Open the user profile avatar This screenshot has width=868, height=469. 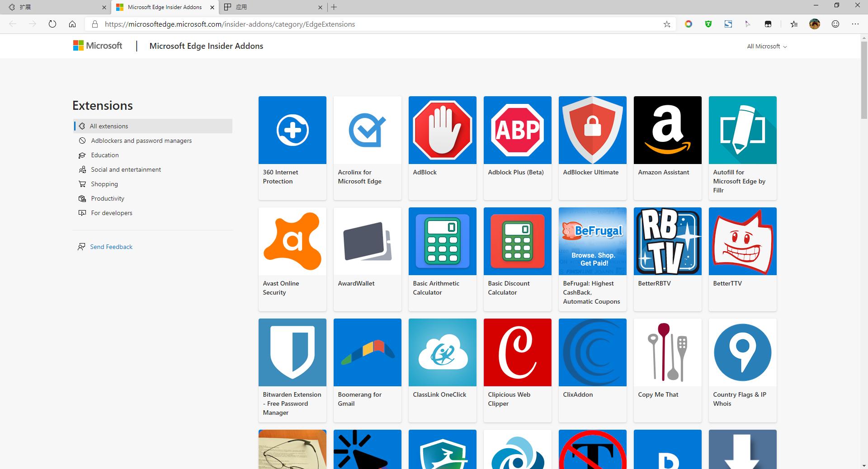[x=815, y=24]
